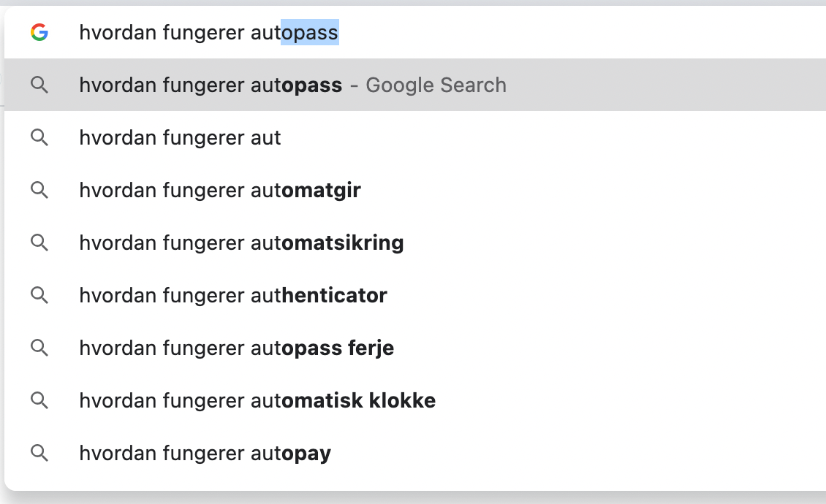Click the magnifier icon beside the highlighted suggestion

[40, 85]
